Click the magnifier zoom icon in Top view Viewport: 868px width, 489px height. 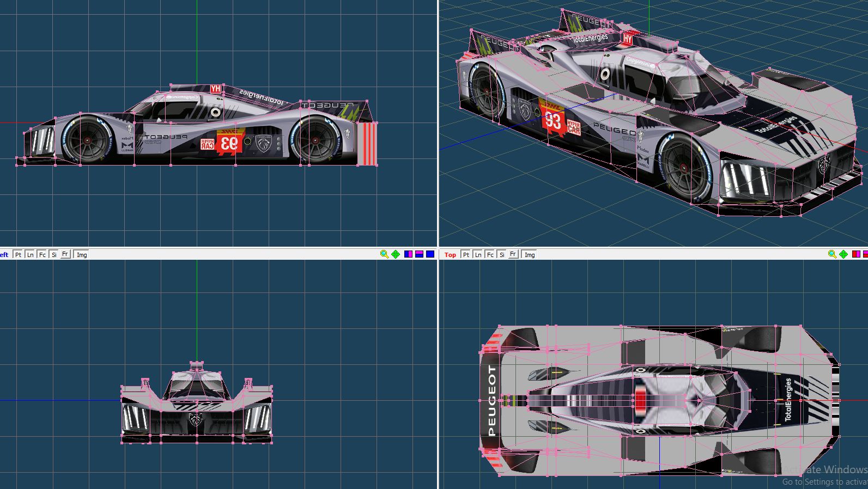click(832, 254)
